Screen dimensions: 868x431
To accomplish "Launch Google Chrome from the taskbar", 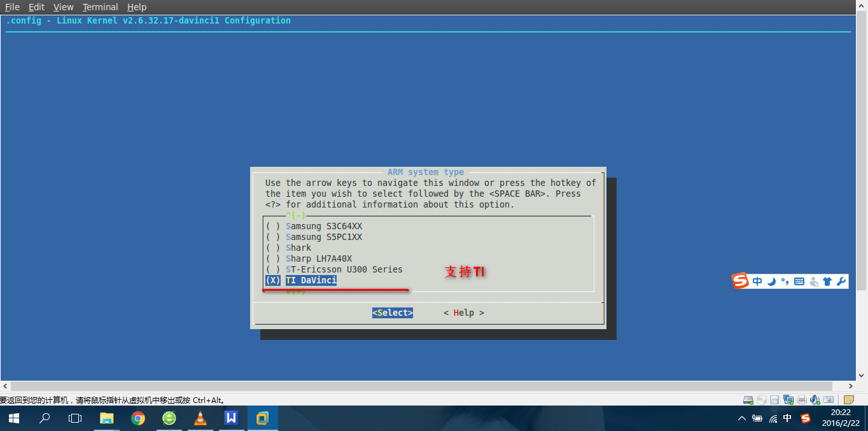I will click(138, 418).
